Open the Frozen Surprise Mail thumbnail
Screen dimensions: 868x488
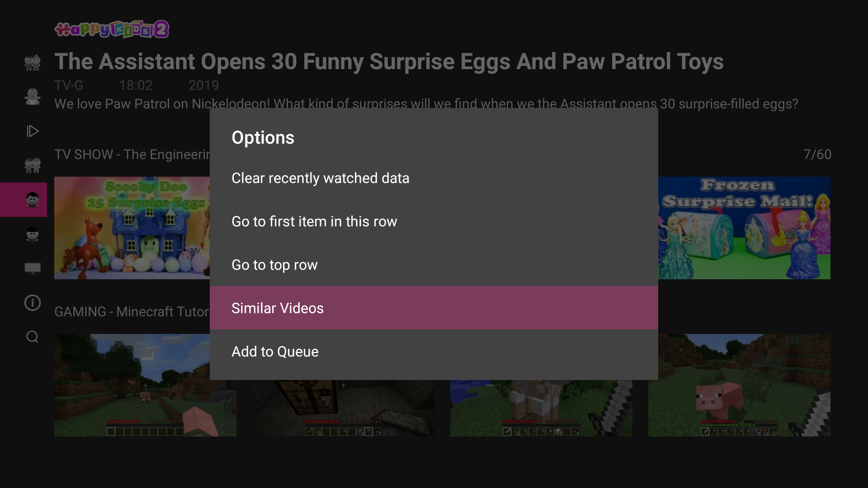click(x=744, y=228)
